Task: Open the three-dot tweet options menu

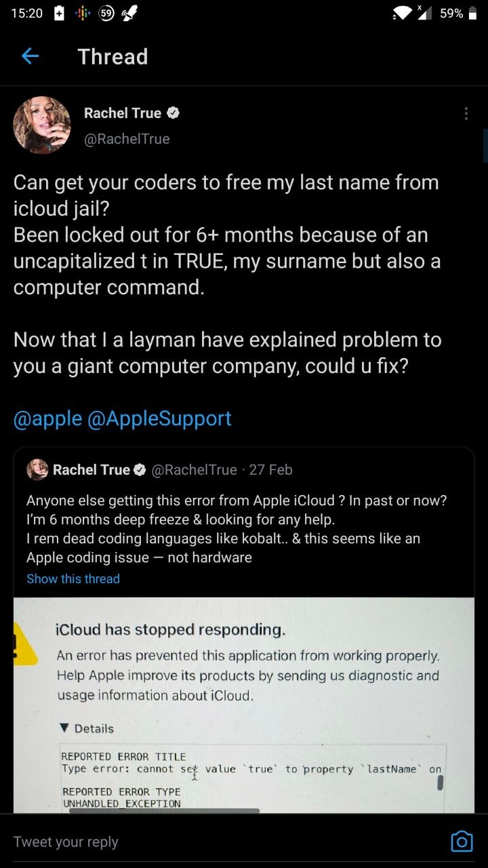Action: 466,114
